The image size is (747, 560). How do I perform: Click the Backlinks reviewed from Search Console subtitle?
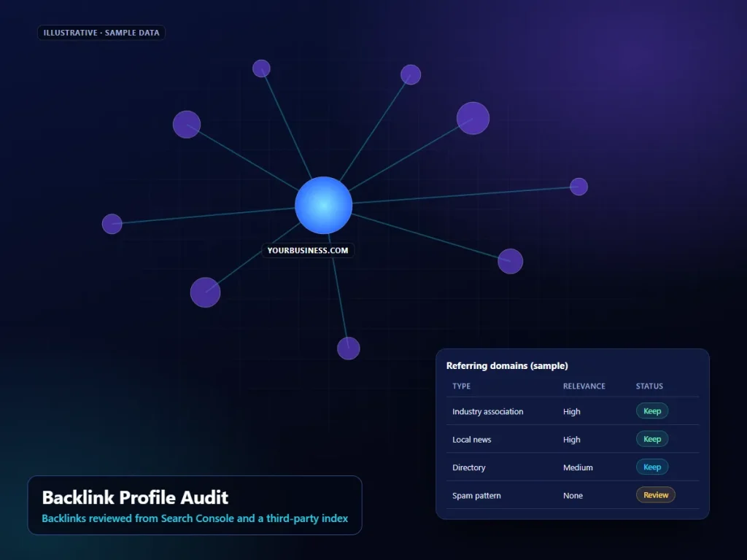195,518
